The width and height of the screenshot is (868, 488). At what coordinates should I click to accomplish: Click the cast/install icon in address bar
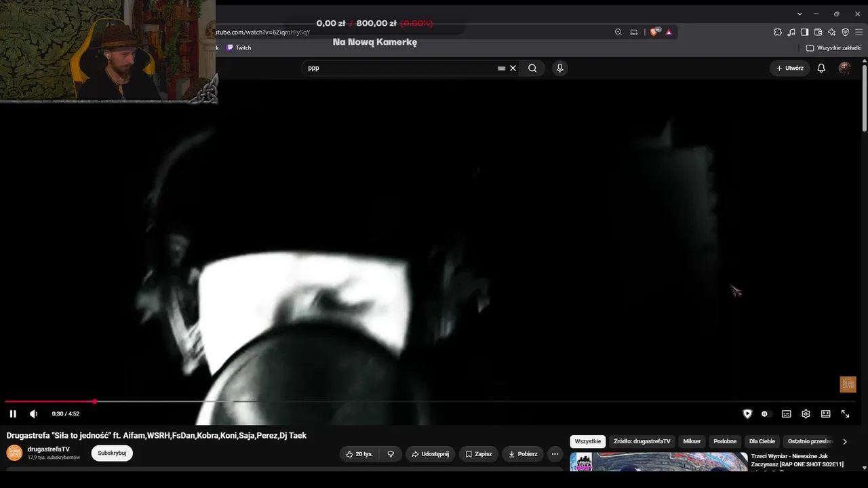pyautogui.click(x=634, y=32)
